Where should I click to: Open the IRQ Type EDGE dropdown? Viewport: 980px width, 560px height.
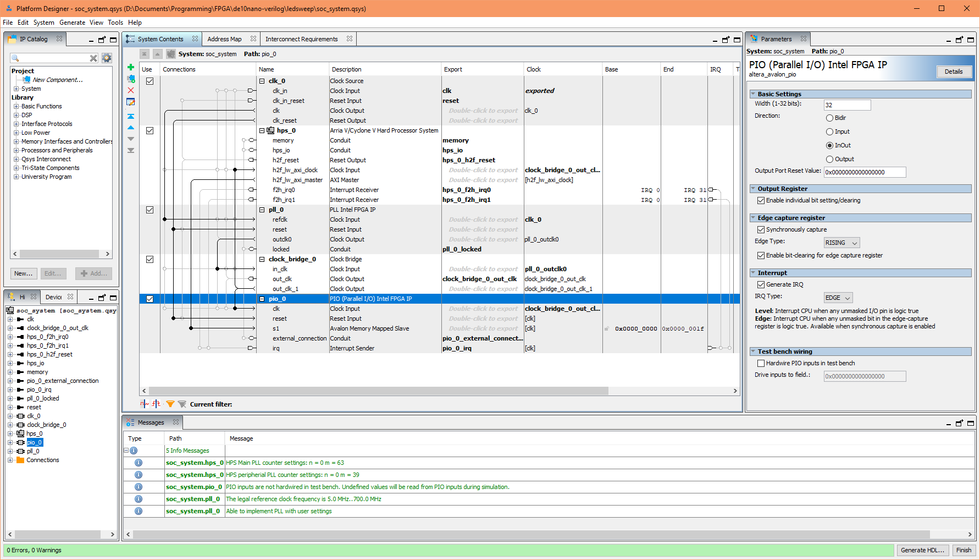point(838,298)
